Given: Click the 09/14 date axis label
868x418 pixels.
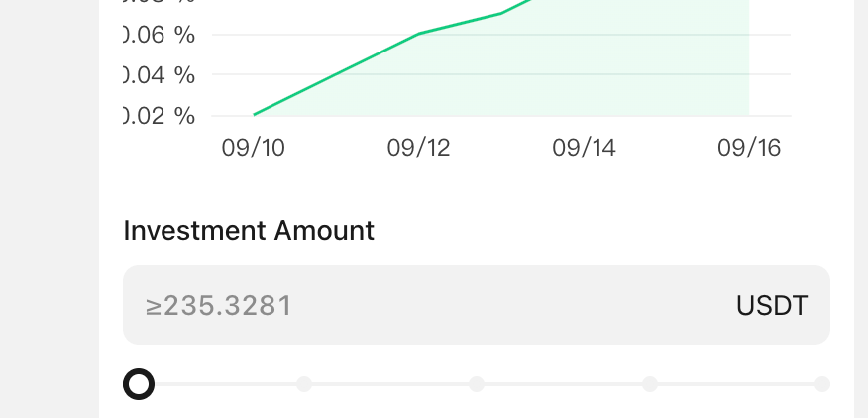Looking at the screenshot, I should pyautogui.click(x=584, y=148).
